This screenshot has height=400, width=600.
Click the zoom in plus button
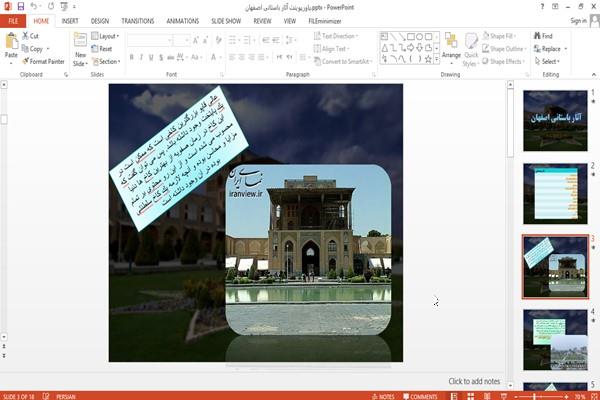[x=566, y=397]
